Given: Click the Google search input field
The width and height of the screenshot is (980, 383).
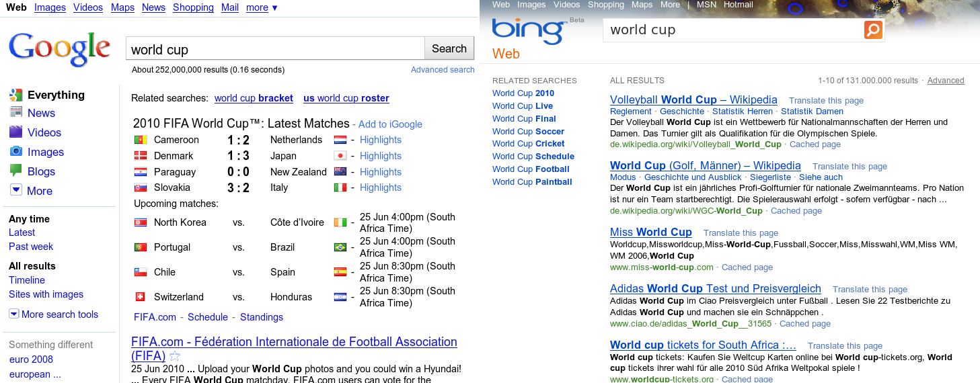Looking at the screenshot, I should click(275, 49).
